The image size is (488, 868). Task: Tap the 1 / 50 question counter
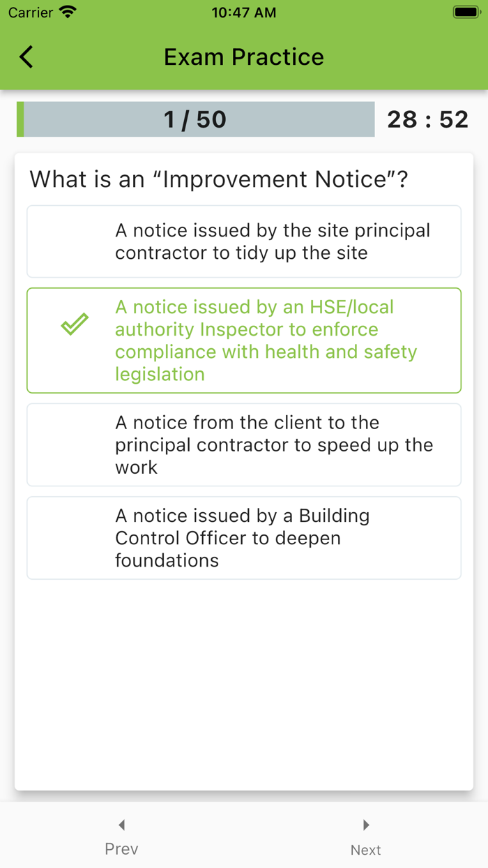coord(195,119)
